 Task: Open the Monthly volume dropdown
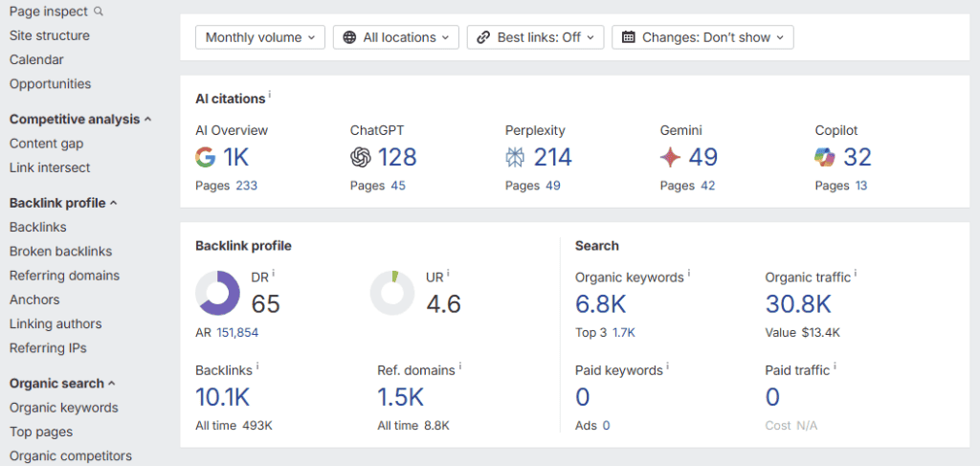point(260,37)
